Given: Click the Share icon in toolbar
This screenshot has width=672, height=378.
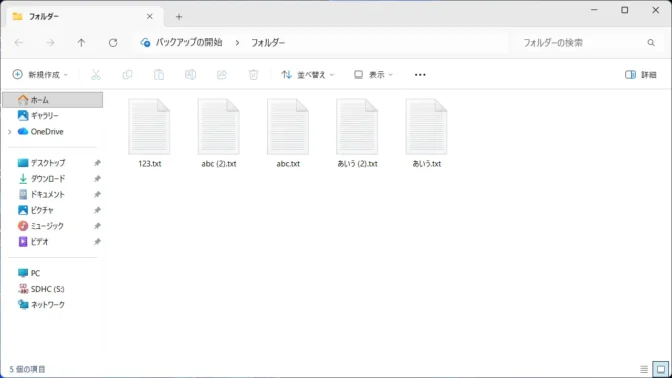Looking at the screenshot, I should click(222, 75).
